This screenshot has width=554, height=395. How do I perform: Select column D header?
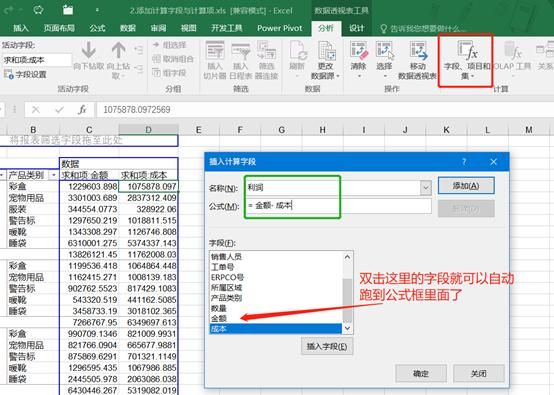tap(148, 130)
